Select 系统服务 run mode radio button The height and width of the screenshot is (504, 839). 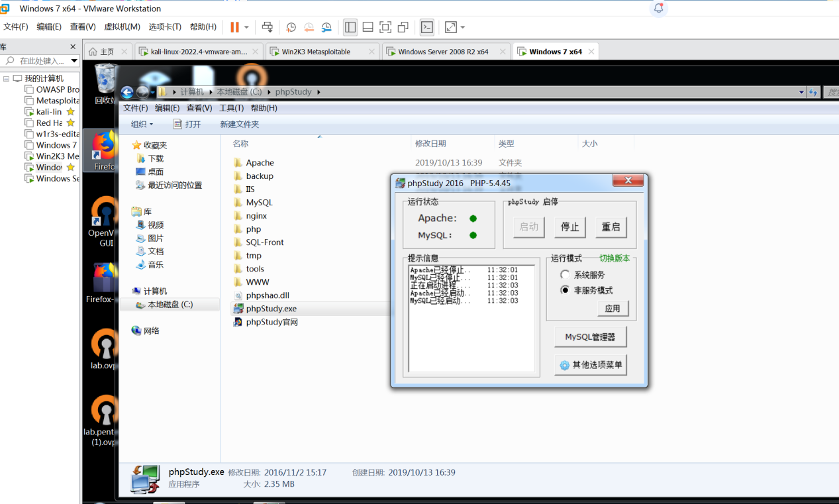565,274
